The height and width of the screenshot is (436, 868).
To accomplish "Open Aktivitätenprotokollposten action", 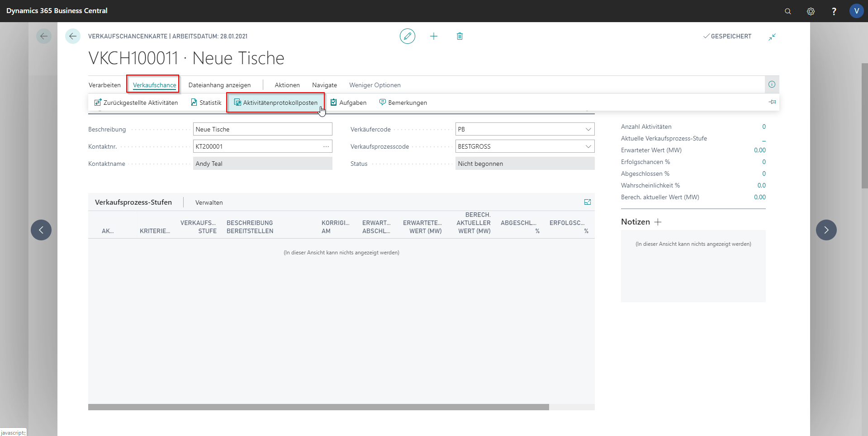I will pos(275,103).
